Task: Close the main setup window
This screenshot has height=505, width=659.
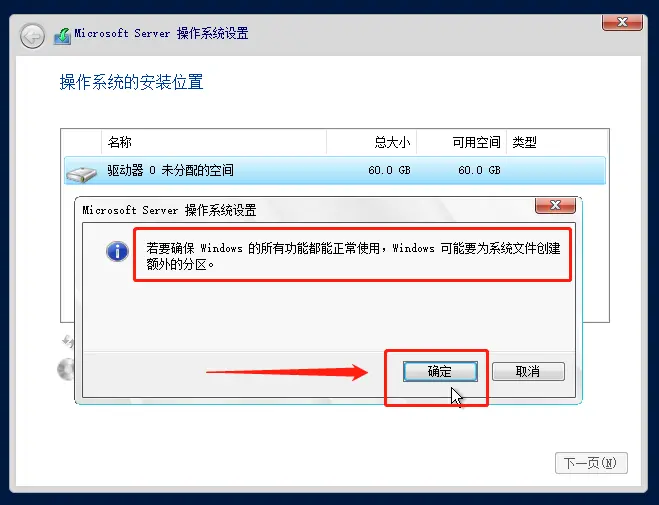Action: click(x=622, y=22)
